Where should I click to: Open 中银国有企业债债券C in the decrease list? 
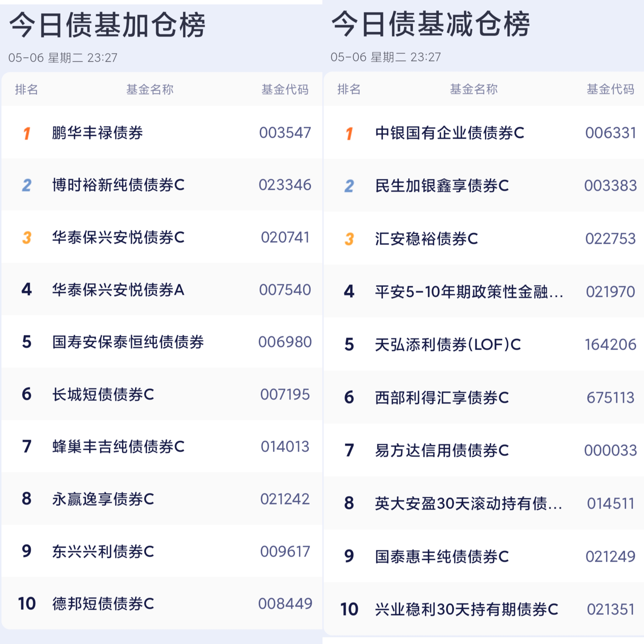450,133
